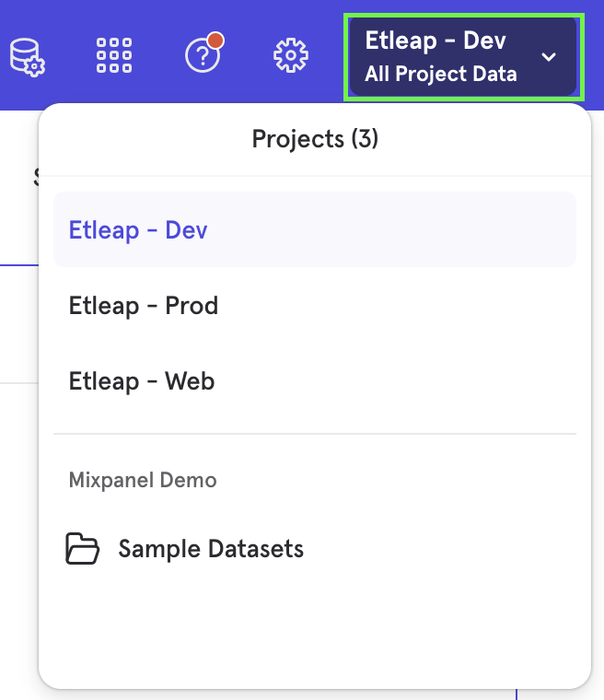Open the apps grid icon
The image size is (604, 700).
[114, 56]
